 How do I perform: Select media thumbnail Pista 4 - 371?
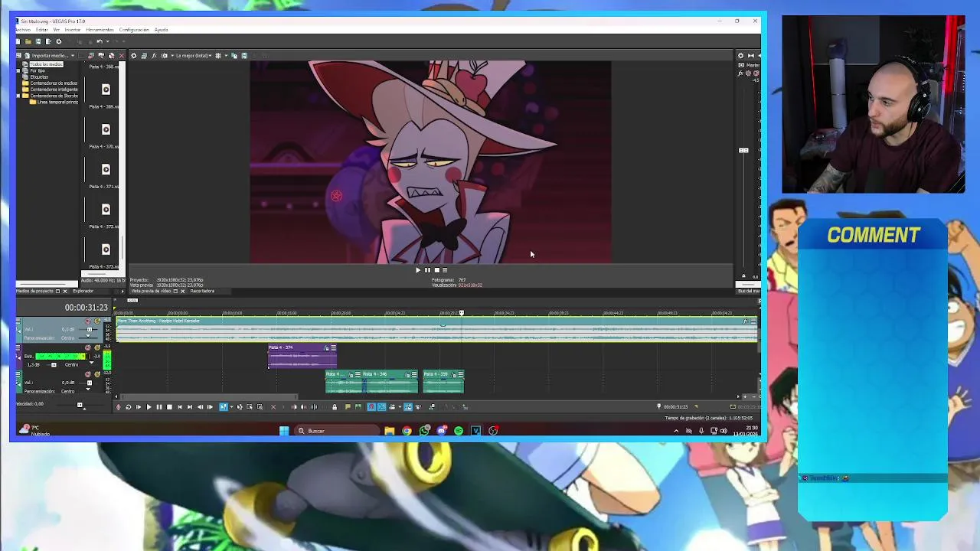pos(106,169)
